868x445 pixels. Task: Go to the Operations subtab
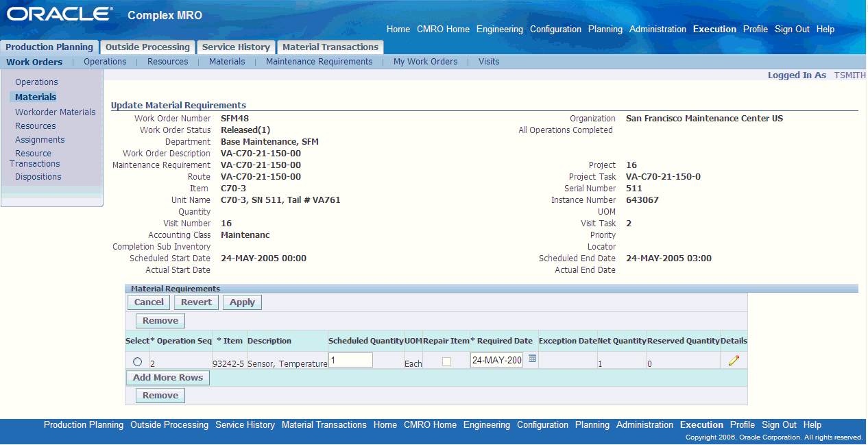(x=105, y=62)
